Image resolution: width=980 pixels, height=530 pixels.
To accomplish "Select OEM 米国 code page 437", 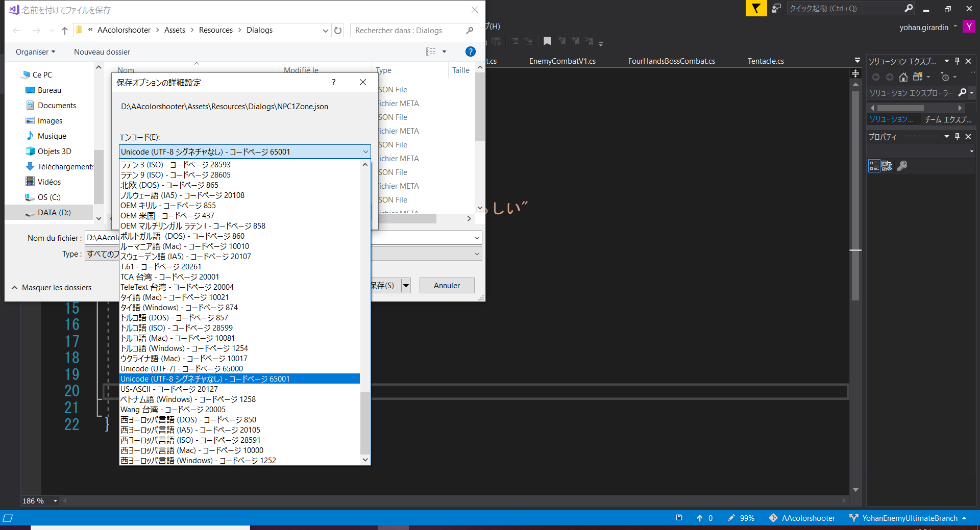I will tap(239, 215).
